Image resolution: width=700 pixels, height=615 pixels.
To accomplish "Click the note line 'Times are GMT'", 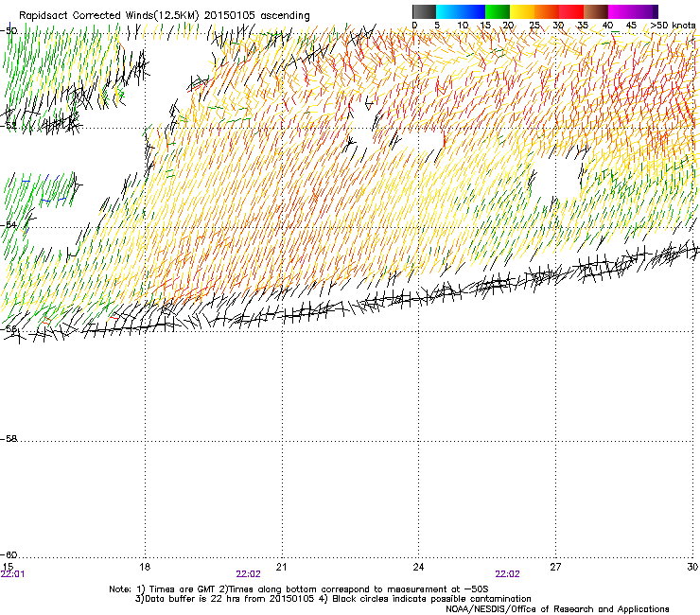I will point(183,589).
